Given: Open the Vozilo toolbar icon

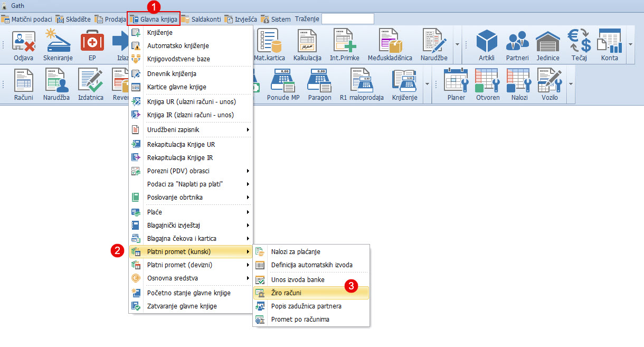Looking at the screenshot, I should tap(549, 82).
